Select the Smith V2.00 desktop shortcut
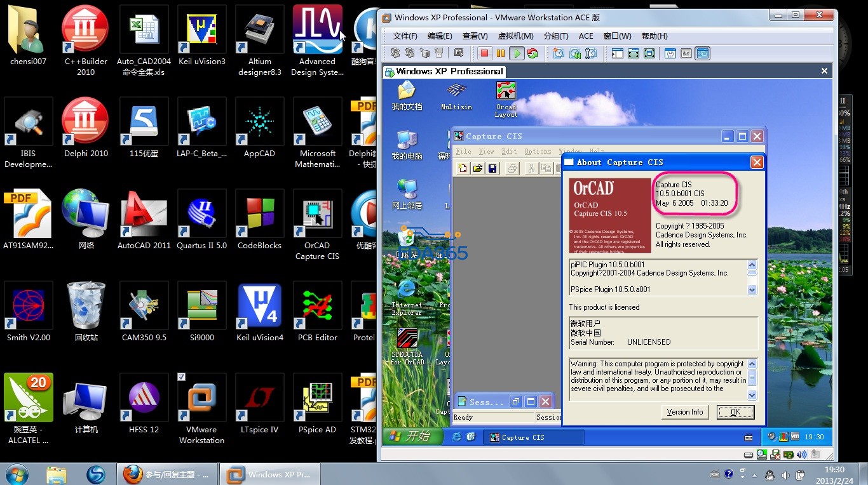The width and height of the screenshot is (868, 485). (29, 312)
